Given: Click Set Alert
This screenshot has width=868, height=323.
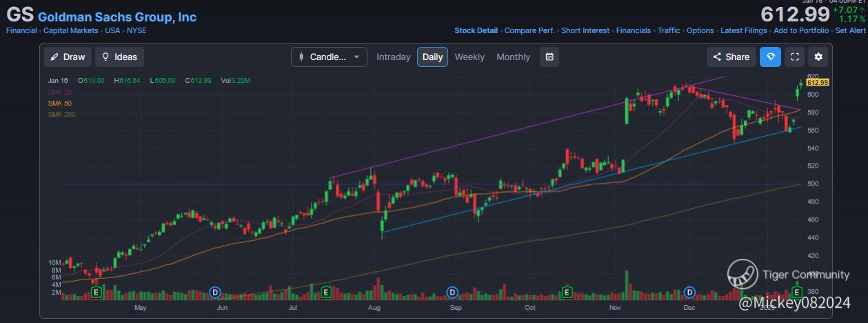Looking at the screenshot, I should coord(851,30).
